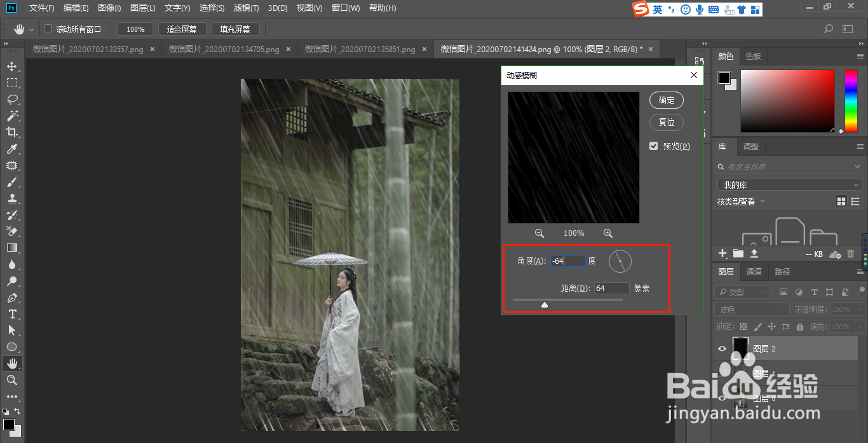Hide the 图层 2 layer visibility
The image size is (868, 443).
[x=722, y=348]
